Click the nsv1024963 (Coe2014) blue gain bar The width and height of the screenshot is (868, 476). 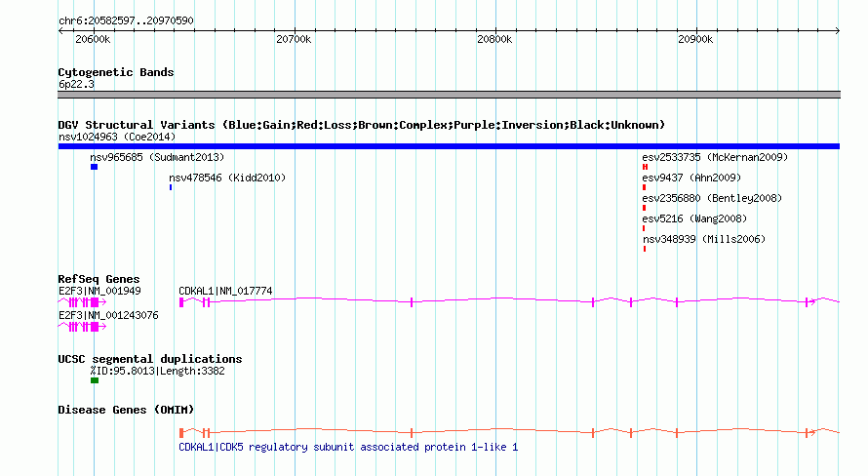449,146
